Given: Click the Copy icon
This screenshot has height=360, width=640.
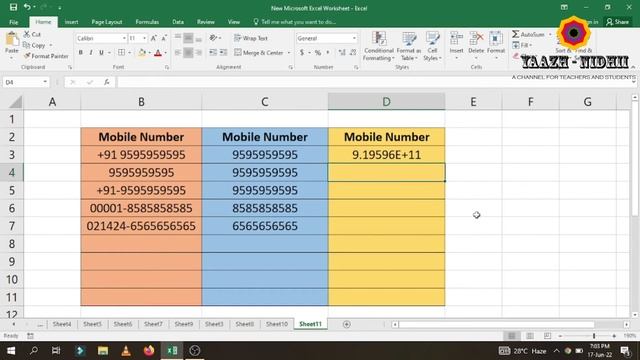Looking at the screenshot, I should 27,45.
